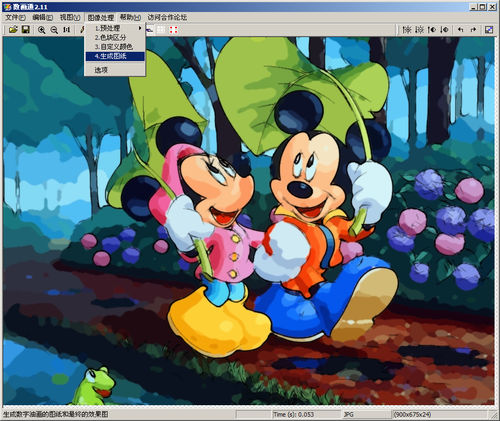Click the status text 生成数字油画的图纸和最终的效果图

click(56, 414)
